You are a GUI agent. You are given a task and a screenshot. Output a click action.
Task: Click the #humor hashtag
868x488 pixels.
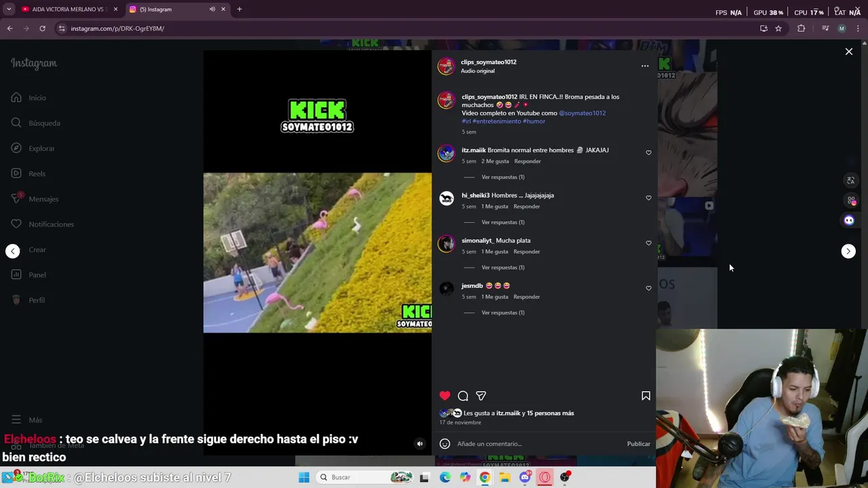(x=534, y=121)
